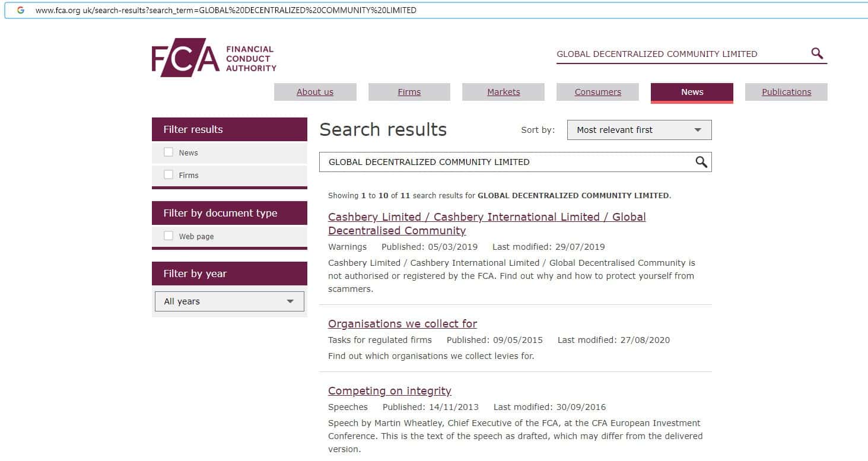
Task: Click the Filter results heading
Action: pyautogui.click(x=193, y=129)
